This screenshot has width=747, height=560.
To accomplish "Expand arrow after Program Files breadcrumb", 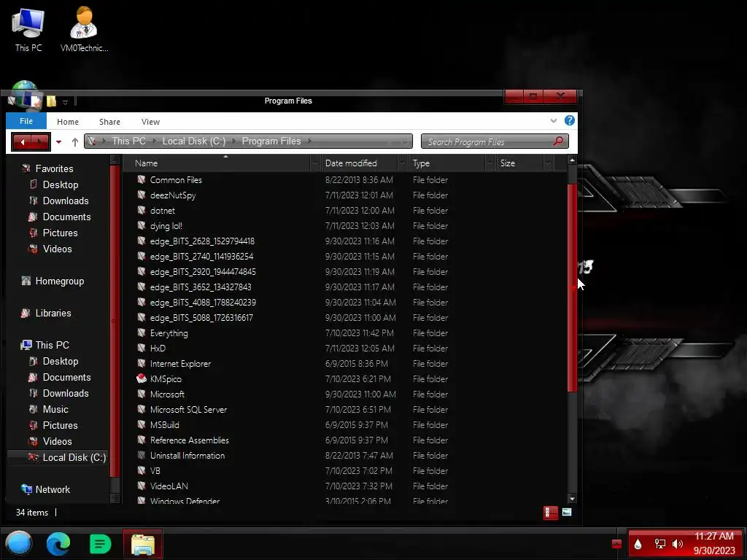I will 309,141.
